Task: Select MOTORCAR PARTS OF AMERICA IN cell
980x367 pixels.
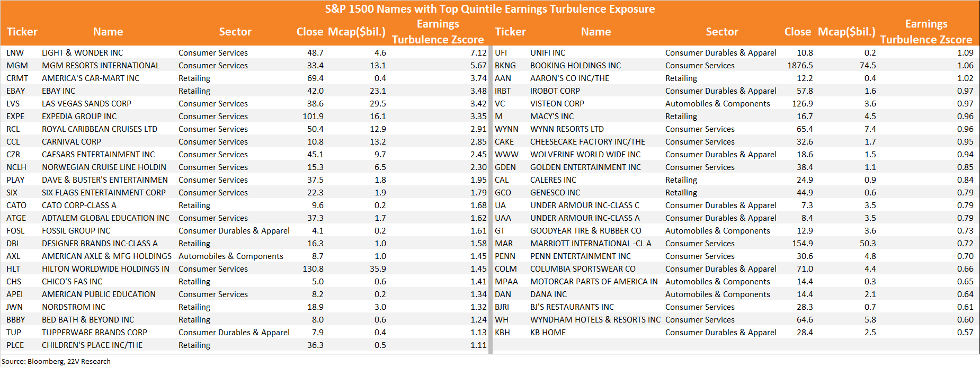Action: click(594, 282)
